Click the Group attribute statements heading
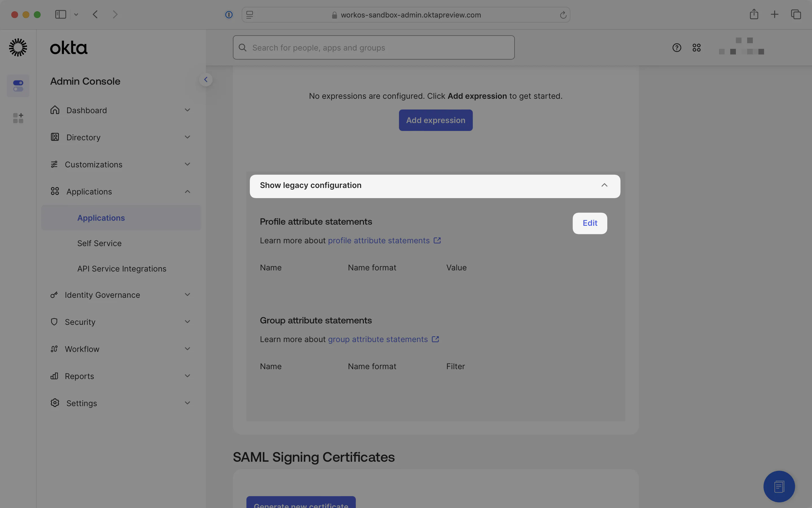 [x=316, y=321]
